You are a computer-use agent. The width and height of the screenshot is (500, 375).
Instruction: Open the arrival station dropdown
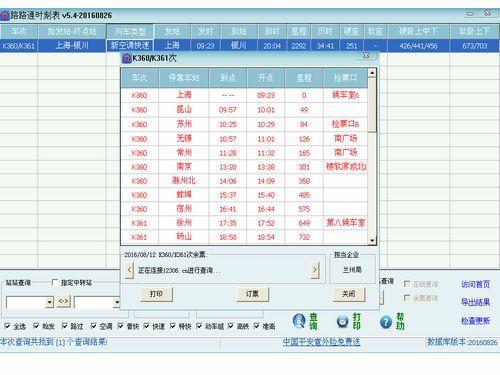click(117, 302)
